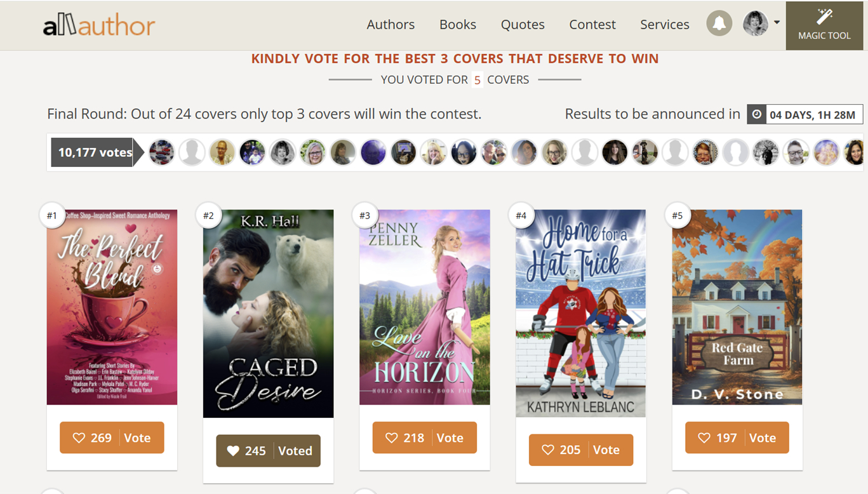This screenshot has height=494, width=868.
Task: Remove vote via Voted button on Caged Desire
Action: coord(269,451)
